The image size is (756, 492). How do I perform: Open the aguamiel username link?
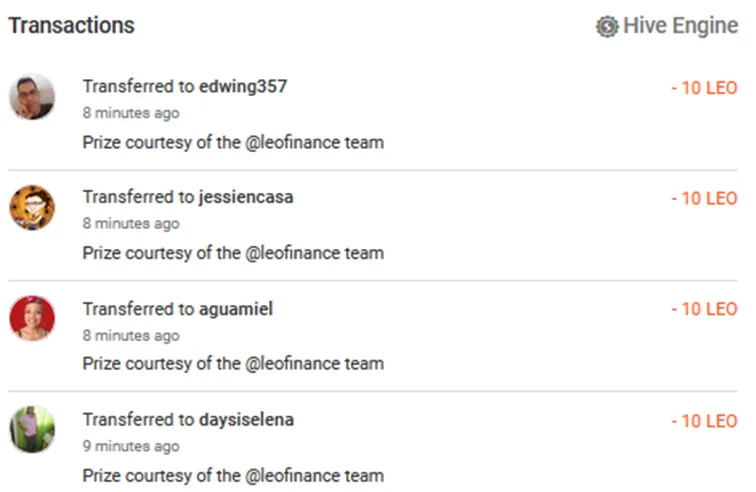[236, 309]
